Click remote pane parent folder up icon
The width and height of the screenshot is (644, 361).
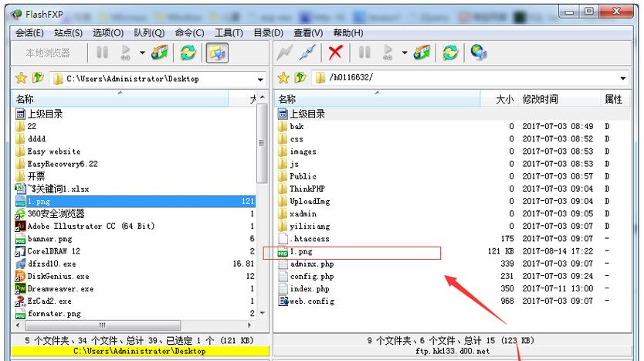click(300, 77)
